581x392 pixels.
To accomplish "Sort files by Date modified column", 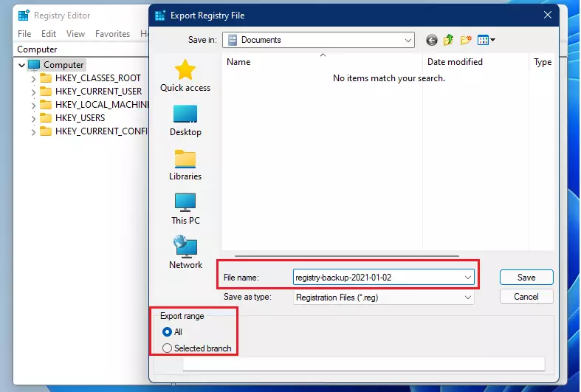I will (x=475, y=62).
